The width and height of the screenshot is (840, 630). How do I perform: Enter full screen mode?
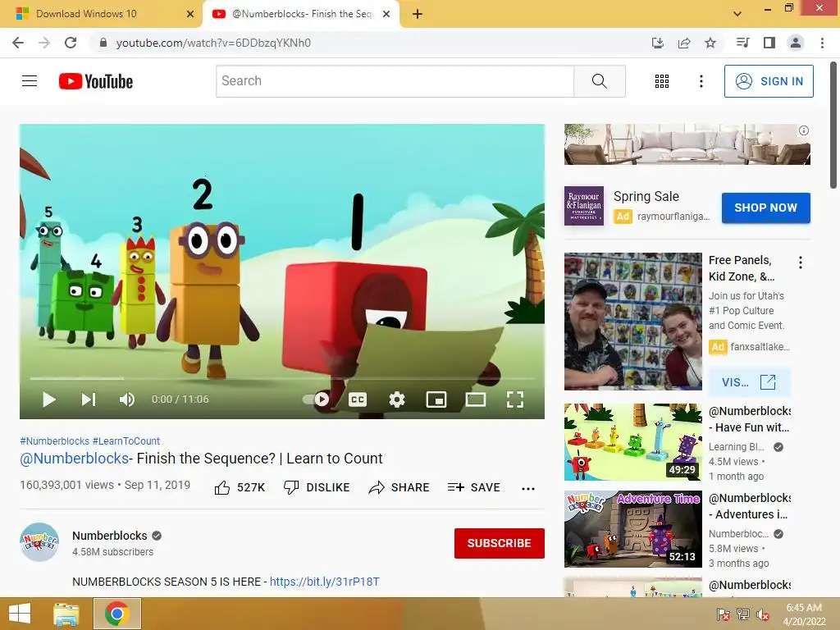coord(515,399)
